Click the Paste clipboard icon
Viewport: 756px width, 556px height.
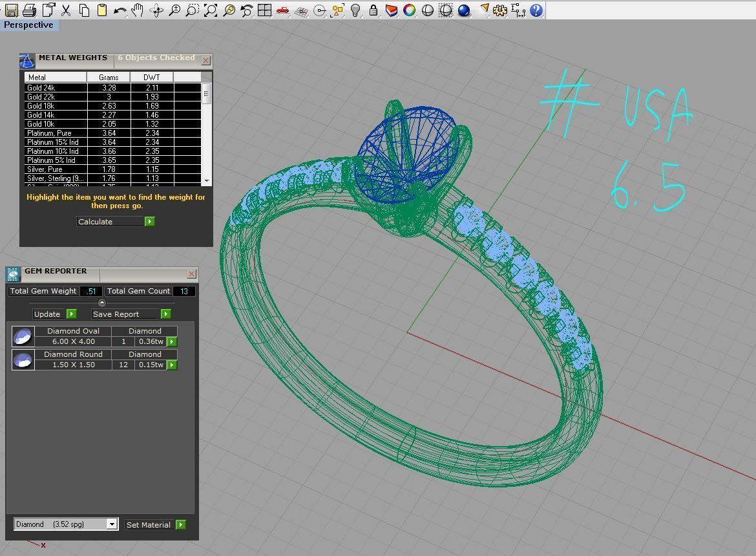[x=102, y=10]
